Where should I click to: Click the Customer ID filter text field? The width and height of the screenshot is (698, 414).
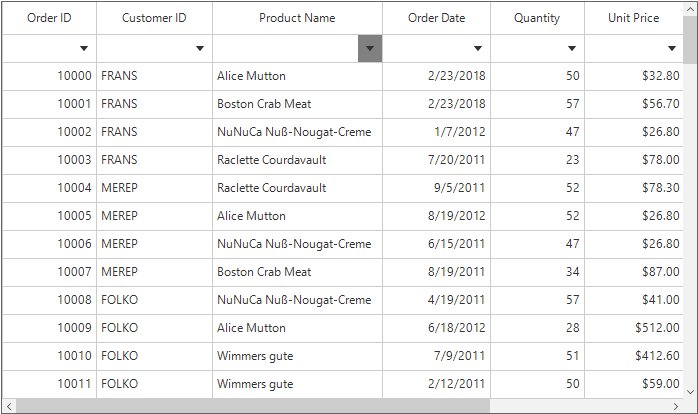click(x=142, y=49)
